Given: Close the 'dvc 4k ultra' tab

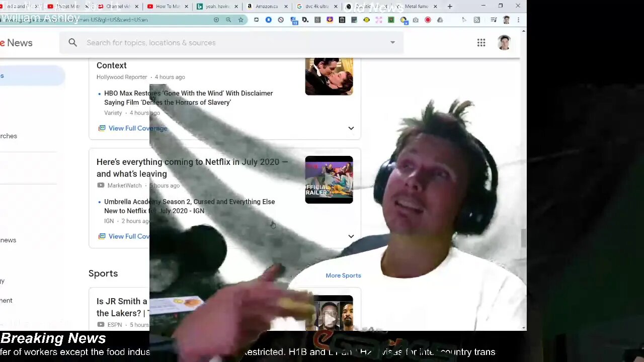Looking at the screenshot, I should pos(336,7).
